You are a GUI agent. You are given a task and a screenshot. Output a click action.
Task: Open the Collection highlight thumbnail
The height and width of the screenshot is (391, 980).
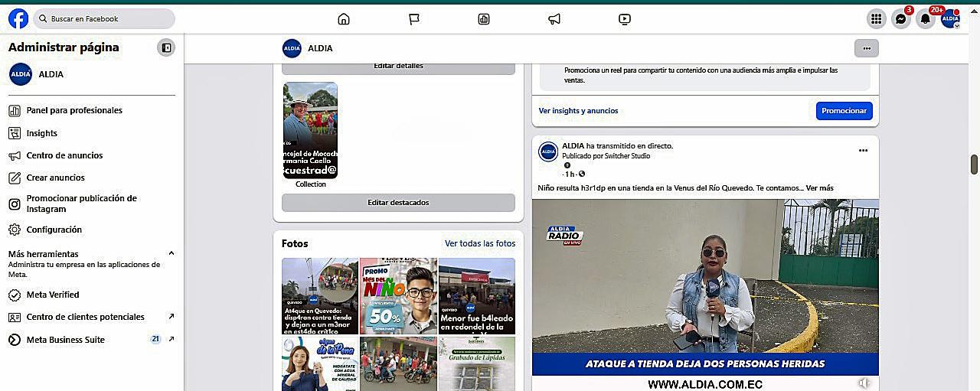tap(310, 130)
